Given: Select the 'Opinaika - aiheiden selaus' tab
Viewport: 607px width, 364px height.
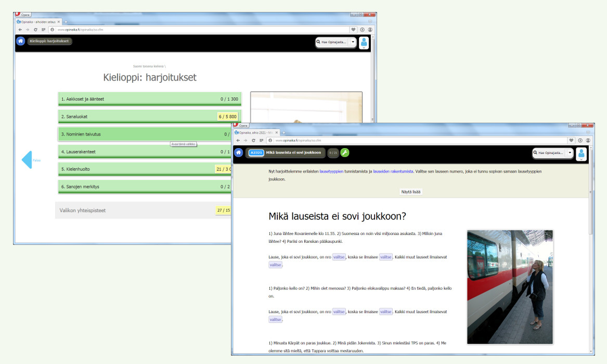Looking at the screenshot, I should click(x=38, y=22).
